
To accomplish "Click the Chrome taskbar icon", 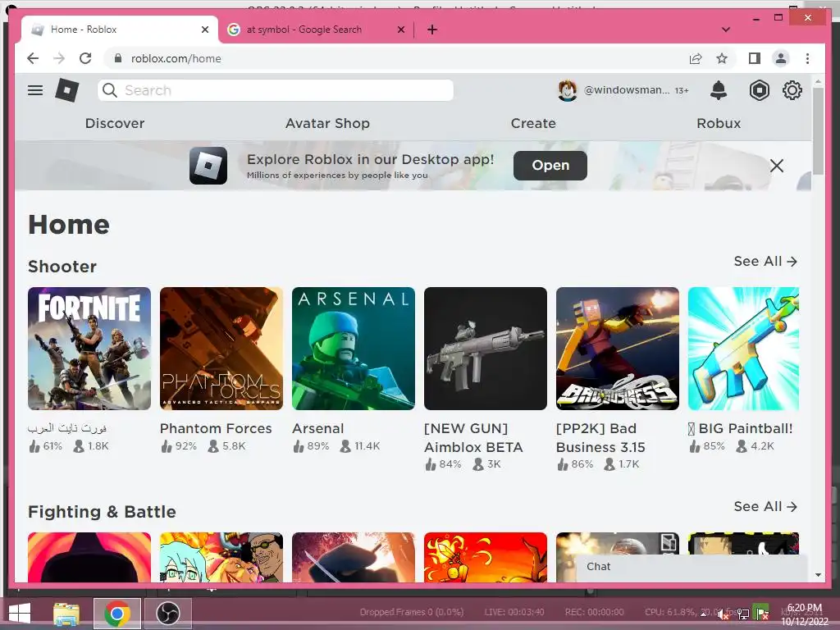I will point(117,614).
